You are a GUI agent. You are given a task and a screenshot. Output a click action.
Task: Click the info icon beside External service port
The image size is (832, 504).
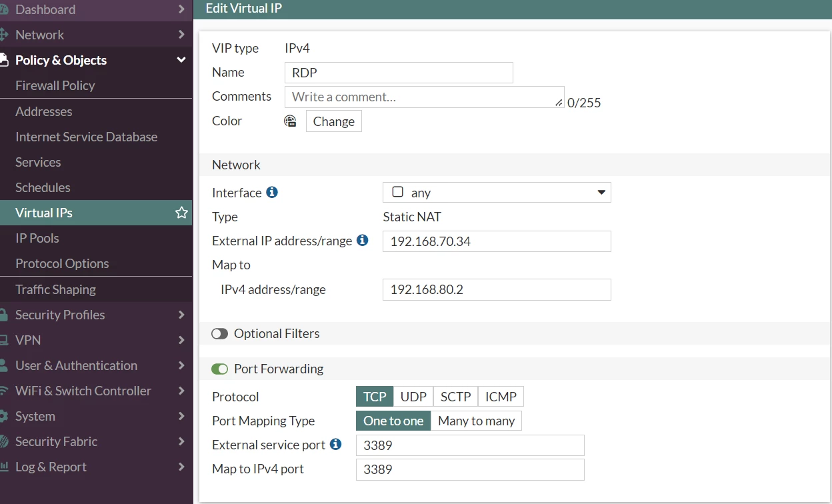pos(336,444)
